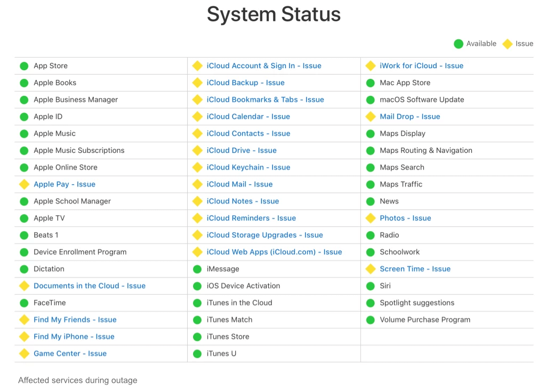Click the green dot next to Maps Search
This screenshot has width=546, height=392.
pyautogui.click(x=371, y=168)
